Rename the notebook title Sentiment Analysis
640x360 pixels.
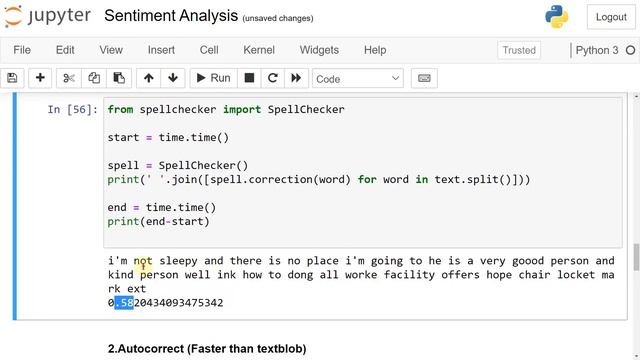[171, 16]
